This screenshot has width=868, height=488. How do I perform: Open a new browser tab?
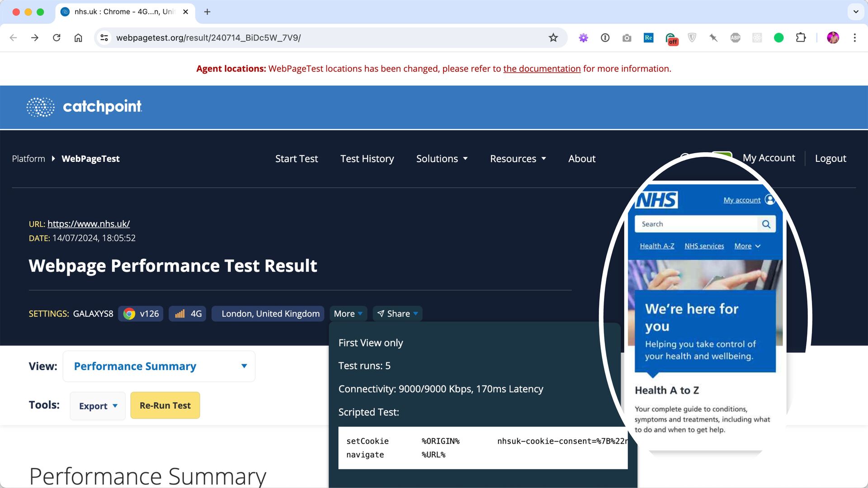[x=207, y=12]
